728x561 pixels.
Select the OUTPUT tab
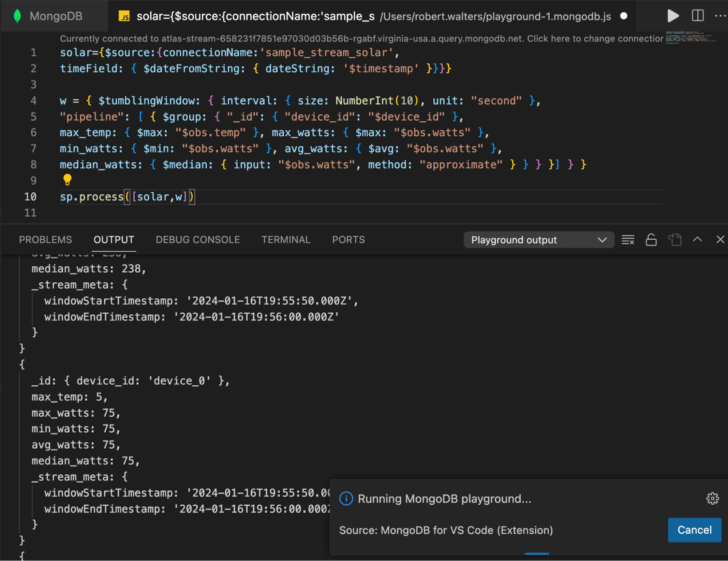pyautogui.click(x=113, y=239)
